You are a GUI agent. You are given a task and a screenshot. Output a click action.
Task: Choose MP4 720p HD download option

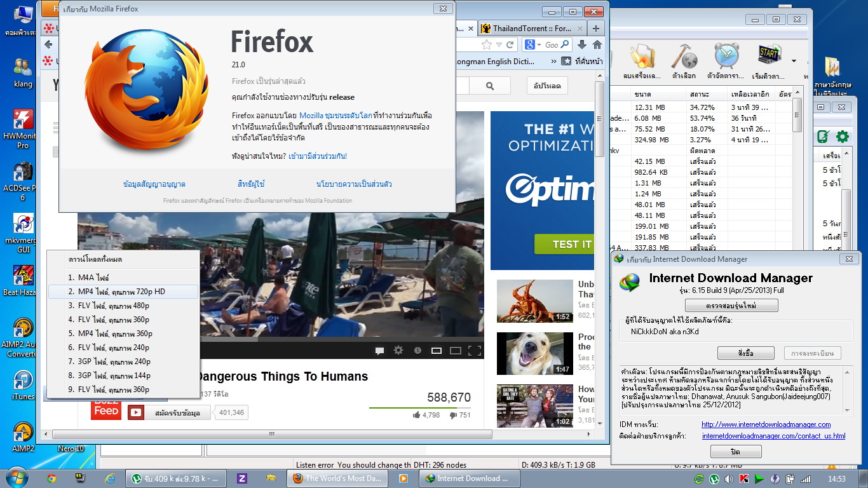(x=123, y=292)
